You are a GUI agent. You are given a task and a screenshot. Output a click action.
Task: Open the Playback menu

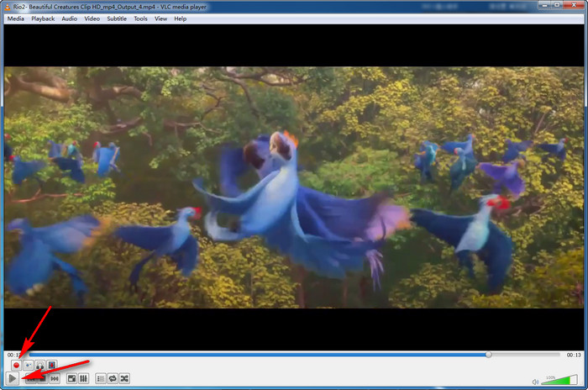coord(43,18)
